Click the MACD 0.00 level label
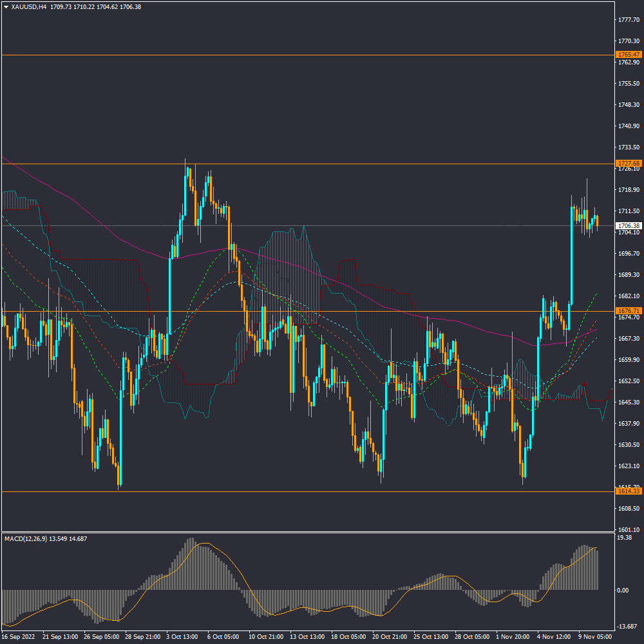 pos(623,590)
